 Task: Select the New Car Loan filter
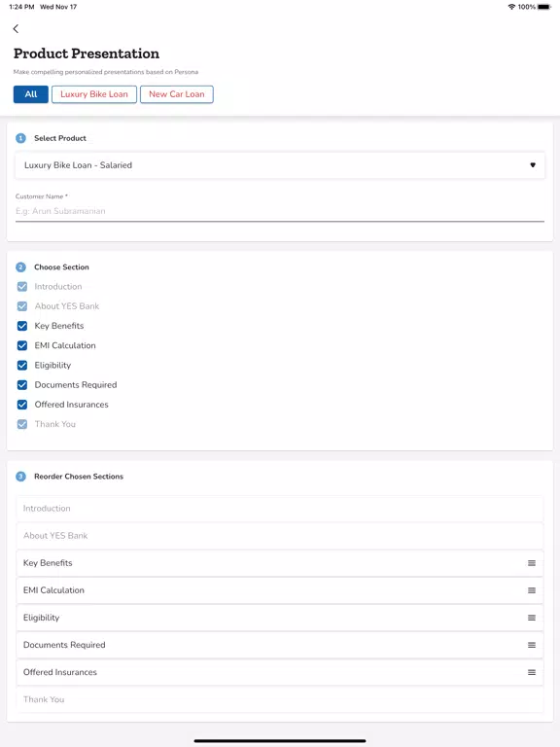point(177,94)
